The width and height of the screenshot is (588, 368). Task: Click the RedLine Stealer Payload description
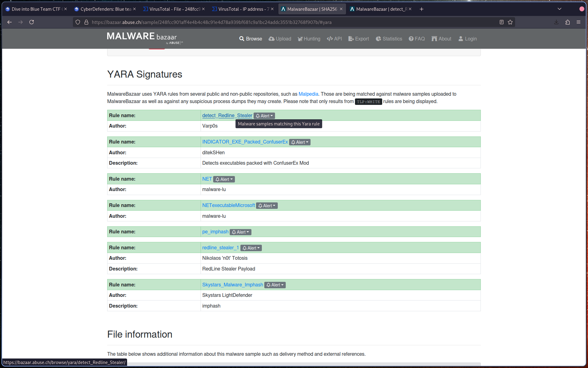(x=228, y=269)
